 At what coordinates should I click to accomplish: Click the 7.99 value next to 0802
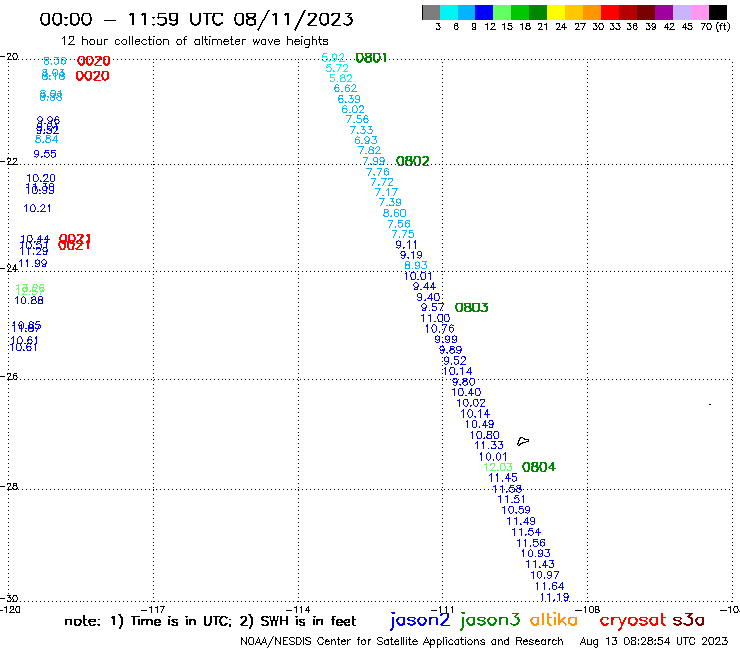374,161
